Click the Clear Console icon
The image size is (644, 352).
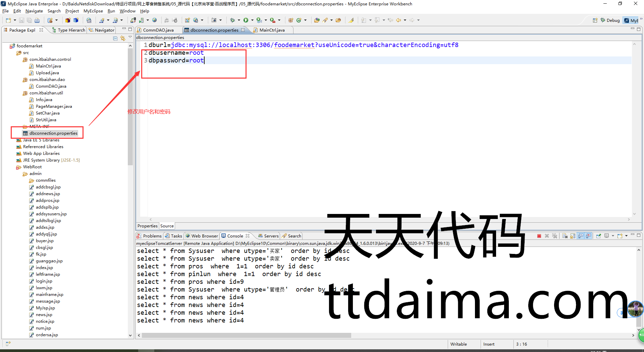(565, 236)
